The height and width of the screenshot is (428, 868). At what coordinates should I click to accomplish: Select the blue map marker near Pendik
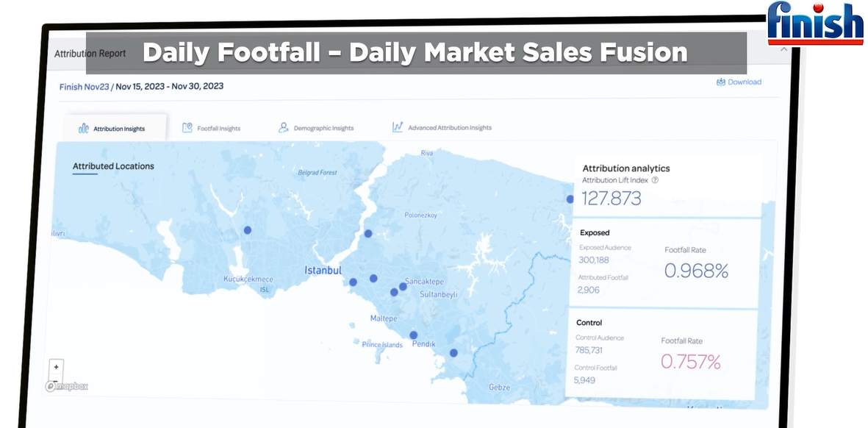413,335
